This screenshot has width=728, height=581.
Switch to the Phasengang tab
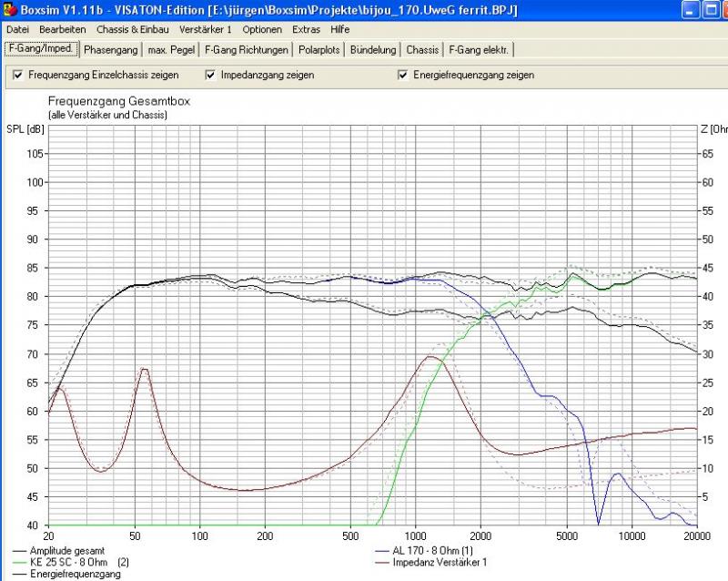111,49
